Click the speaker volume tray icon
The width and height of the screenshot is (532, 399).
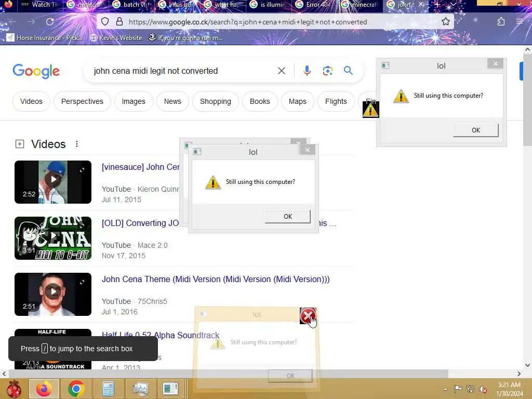pyautogui.click(x=483, y=389)
